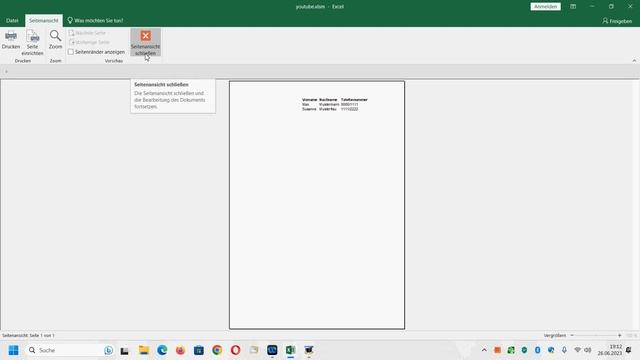This screenshot has height=360, width=640.
Task: Go to Nächste Seite
Action: pos(87,33)
